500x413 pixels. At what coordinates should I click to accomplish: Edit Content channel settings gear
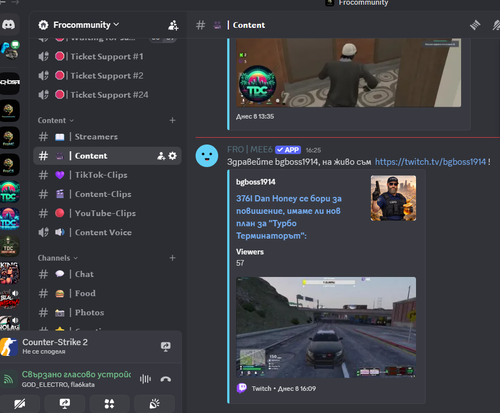(x=173, y=156)
